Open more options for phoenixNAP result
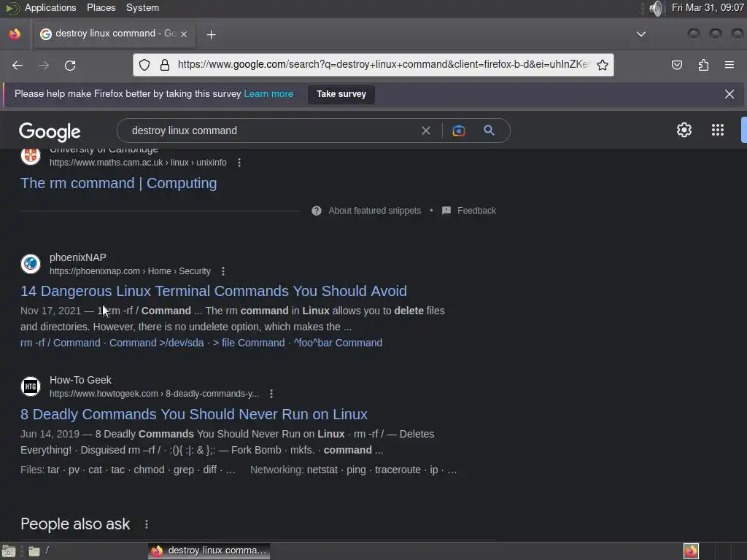 pos(223,271)
